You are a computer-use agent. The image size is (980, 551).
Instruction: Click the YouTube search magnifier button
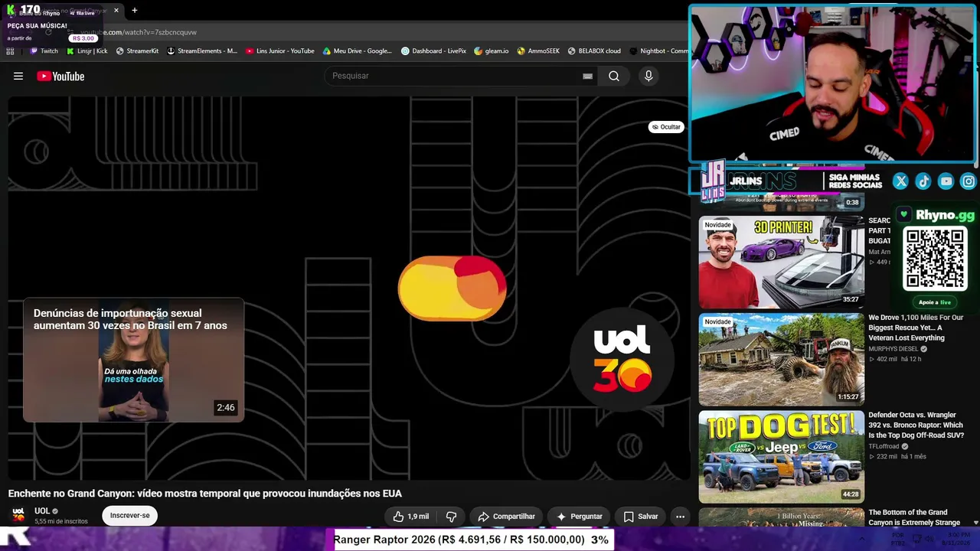pos(614,76)
